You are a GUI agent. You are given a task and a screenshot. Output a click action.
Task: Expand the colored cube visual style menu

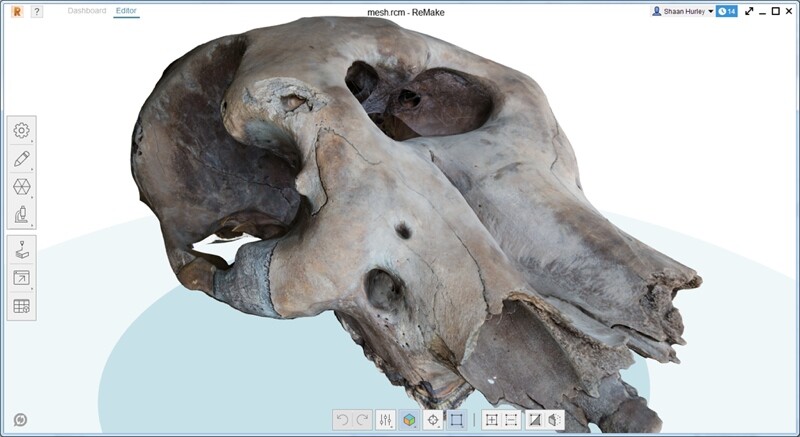409,421
